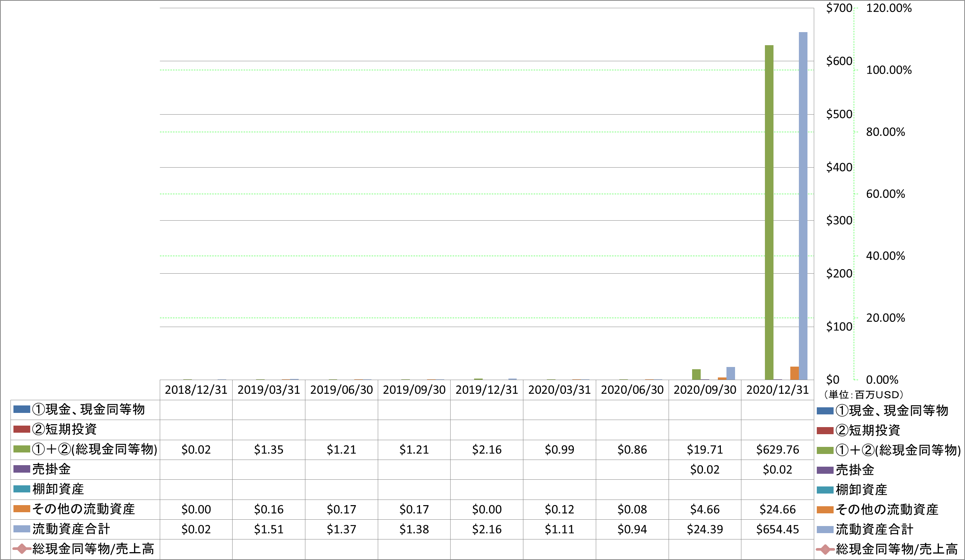Click the 120.00% label on the percent axis
This screenshot has height=560, width=965.
point(889,8)
